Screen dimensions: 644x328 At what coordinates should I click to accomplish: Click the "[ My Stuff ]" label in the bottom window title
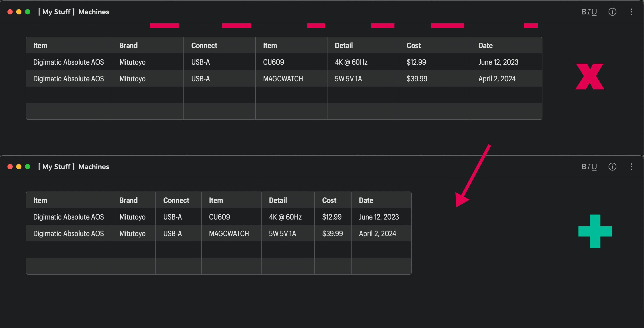click(x=56, y=167)
